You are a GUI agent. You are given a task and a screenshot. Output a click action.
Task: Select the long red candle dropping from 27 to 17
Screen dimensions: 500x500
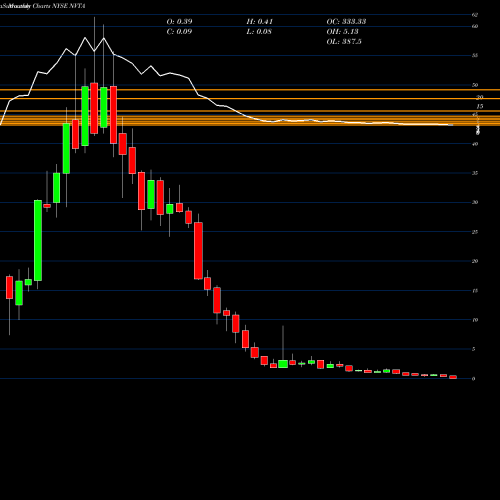[x=198, y=251]
